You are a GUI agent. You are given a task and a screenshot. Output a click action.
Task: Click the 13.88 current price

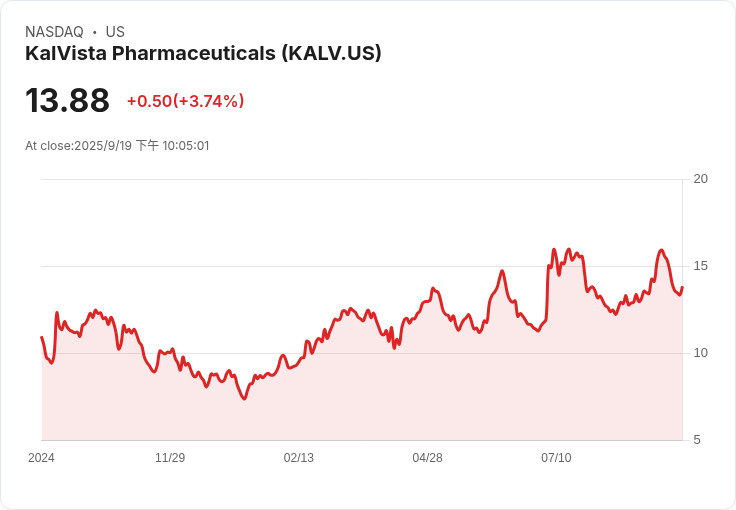[67, 101]
